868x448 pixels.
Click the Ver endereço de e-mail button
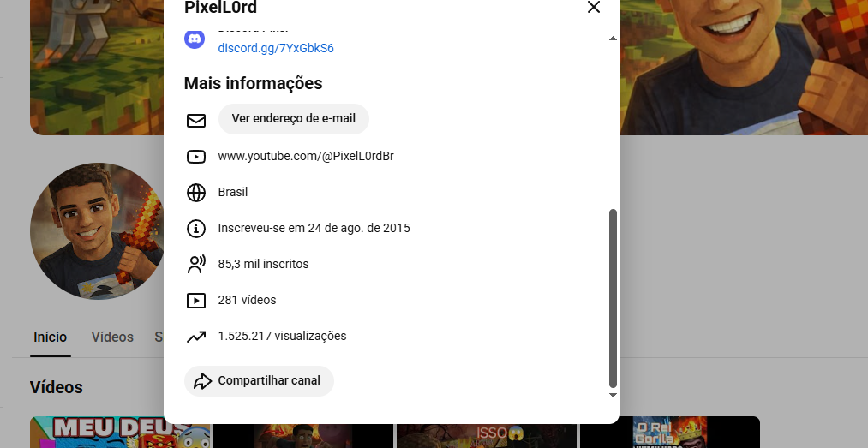(x=293, y=119)
